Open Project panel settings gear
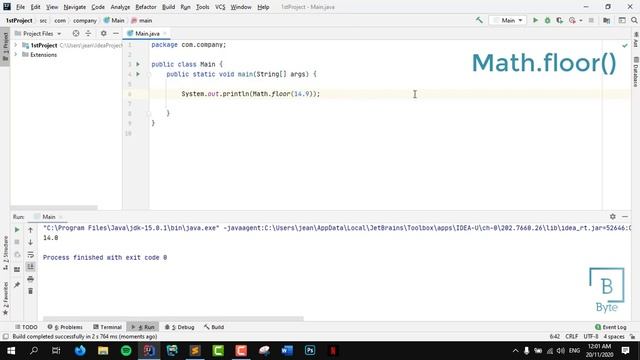The height and width of the screenshot is (360, 640). point(103,33)
